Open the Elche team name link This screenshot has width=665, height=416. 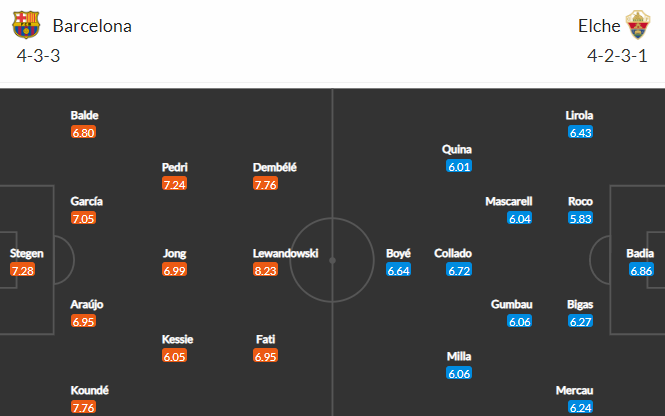(599, 26)
